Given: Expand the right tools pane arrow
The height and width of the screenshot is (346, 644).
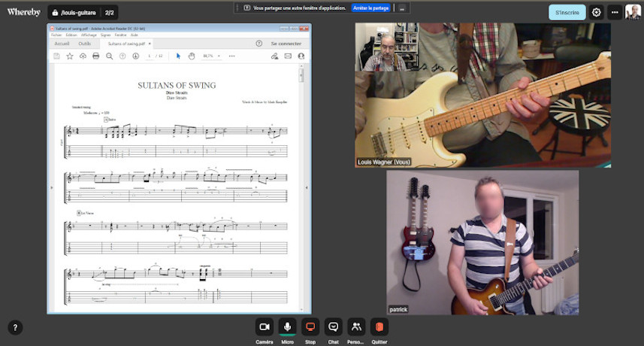Looking at the screenshot, I should tap(307, 187).
